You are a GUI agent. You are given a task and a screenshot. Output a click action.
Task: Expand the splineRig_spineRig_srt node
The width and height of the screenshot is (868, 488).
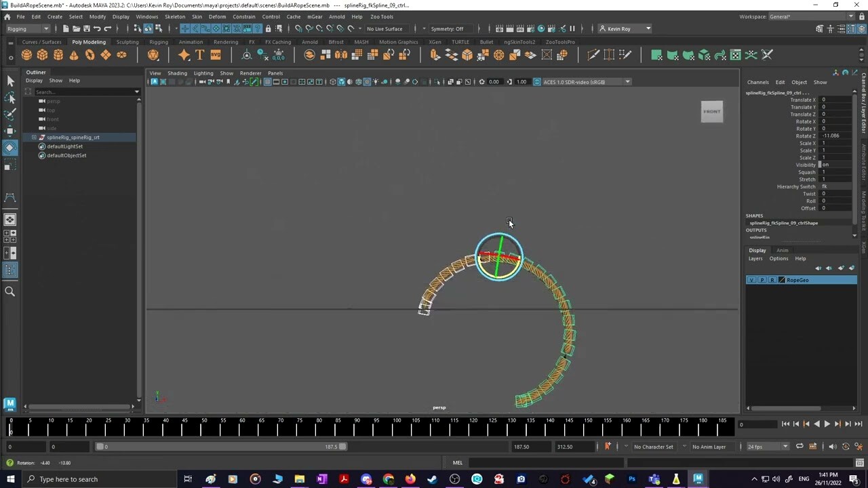(34, 138)
